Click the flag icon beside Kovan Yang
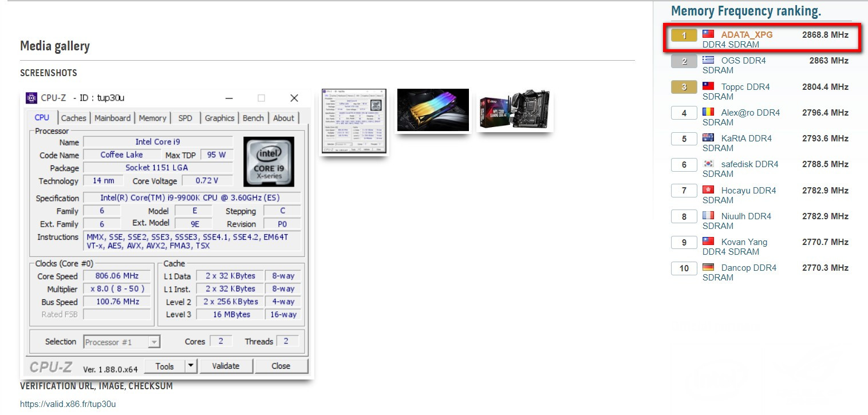 pyautogui.click(x=708, y=242)
